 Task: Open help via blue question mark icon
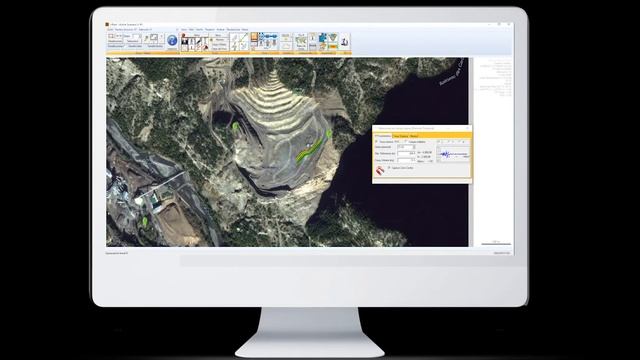coord(172,40)
